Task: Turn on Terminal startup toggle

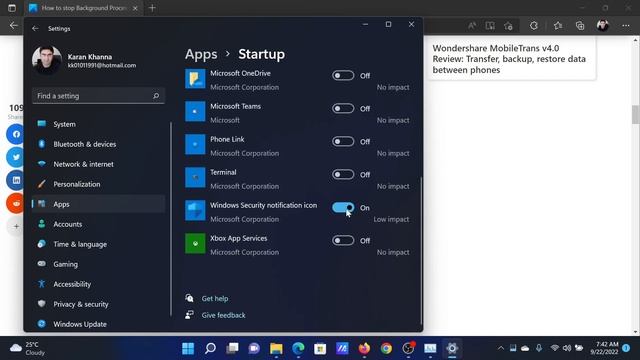Action: pos(343,175)
